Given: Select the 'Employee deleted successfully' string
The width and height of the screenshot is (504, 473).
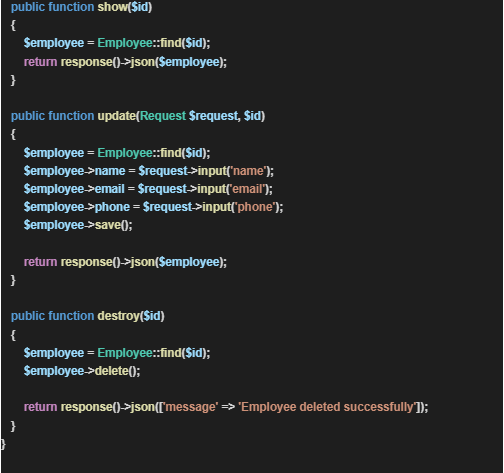Looking at the screenshot, I should point(328,407).
